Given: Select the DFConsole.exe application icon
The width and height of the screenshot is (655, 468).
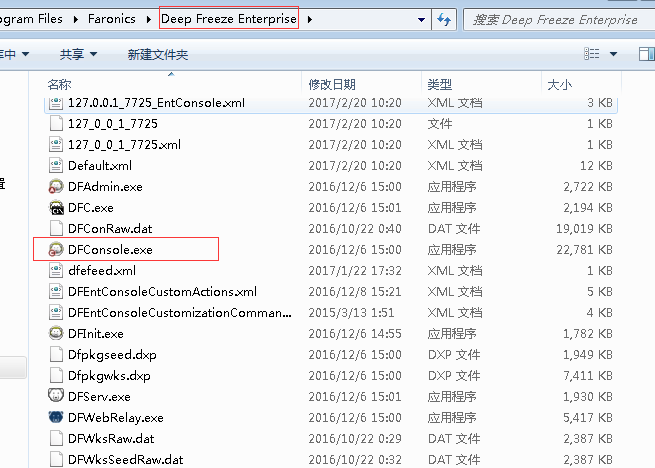Looking at the screenshot, I should (x=56, y=249).
